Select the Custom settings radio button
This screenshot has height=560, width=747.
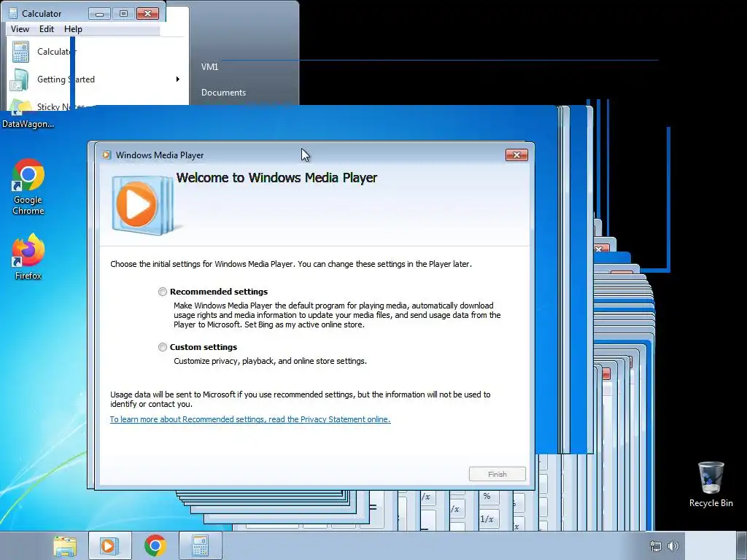(163, 347)
